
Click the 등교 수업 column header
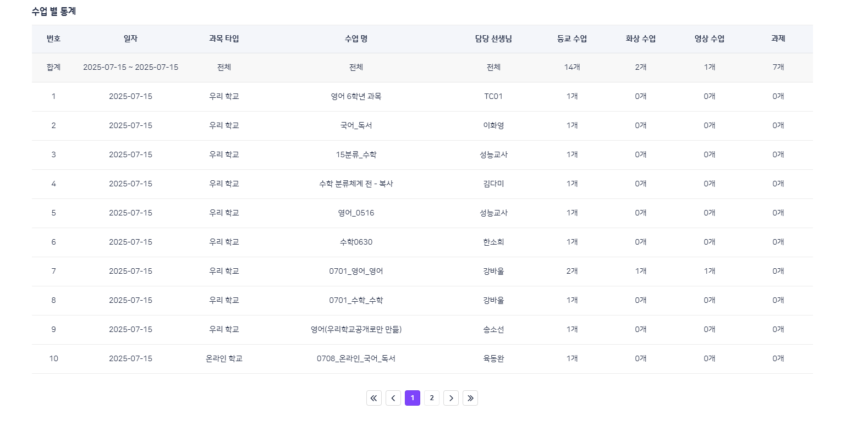[x=572, y=38]
